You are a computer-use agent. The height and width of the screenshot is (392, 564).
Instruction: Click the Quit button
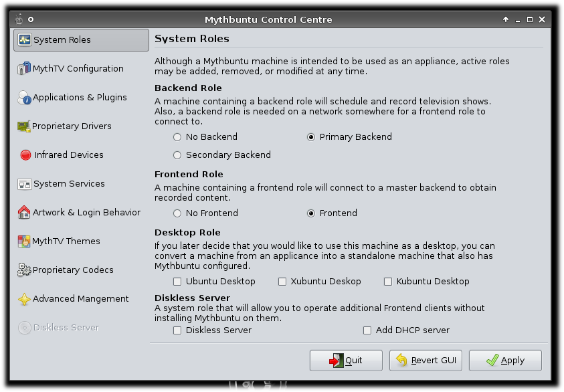click(346, 361)
